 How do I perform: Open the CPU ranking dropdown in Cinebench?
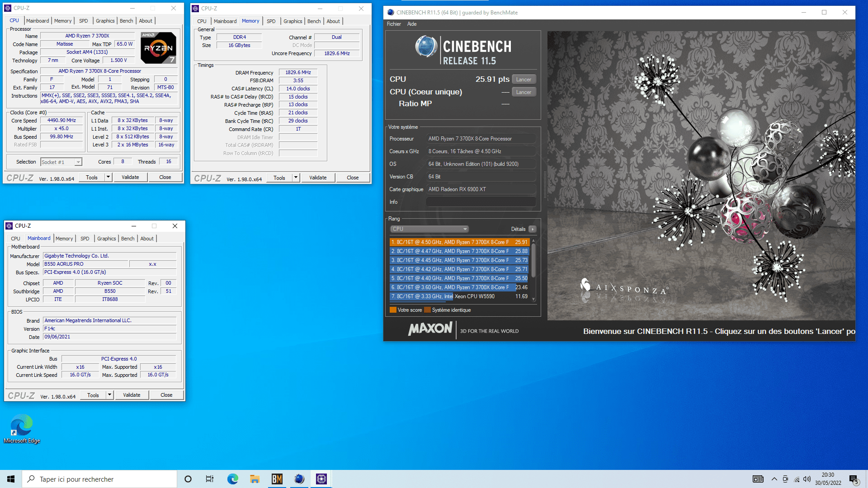coord(429,229)
